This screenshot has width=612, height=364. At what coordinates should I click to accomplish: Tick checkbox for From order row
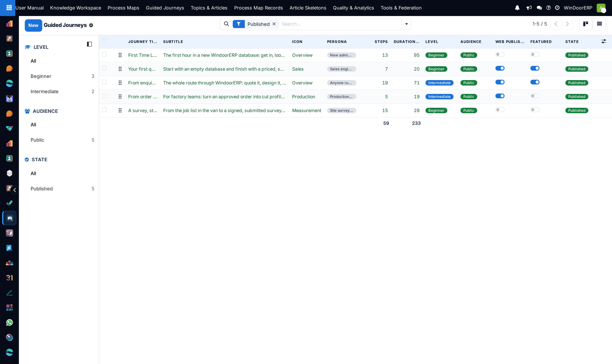pyautogui.click(x=104, y=96)
